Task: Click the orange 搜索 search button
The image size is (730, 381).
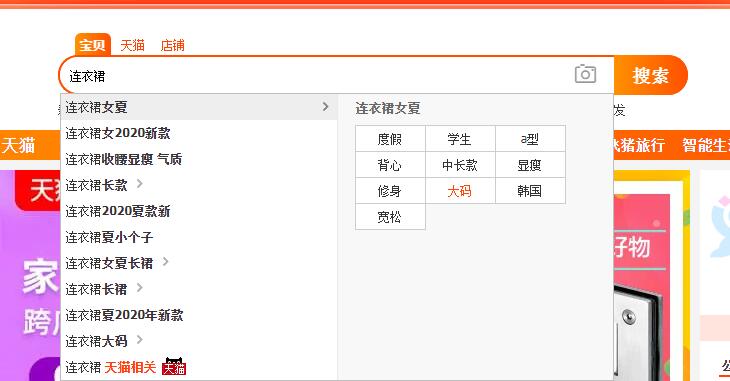Action: click(x=650, y=75)
